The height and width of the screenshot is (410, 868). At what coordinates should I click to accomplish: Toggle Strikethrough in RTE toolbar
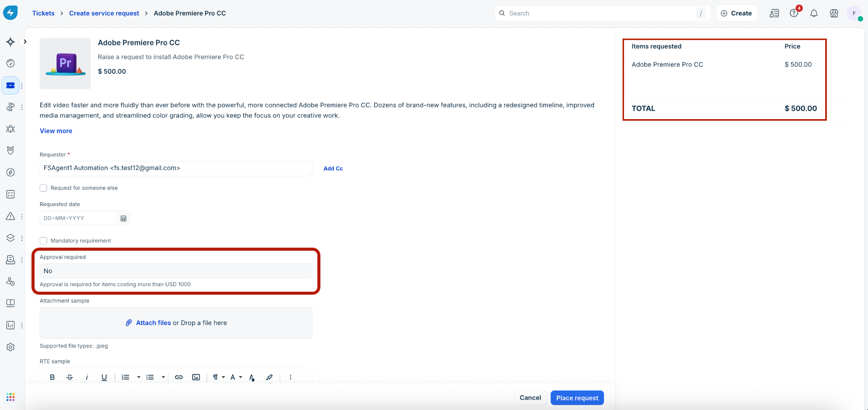click(x=70, y=377)
